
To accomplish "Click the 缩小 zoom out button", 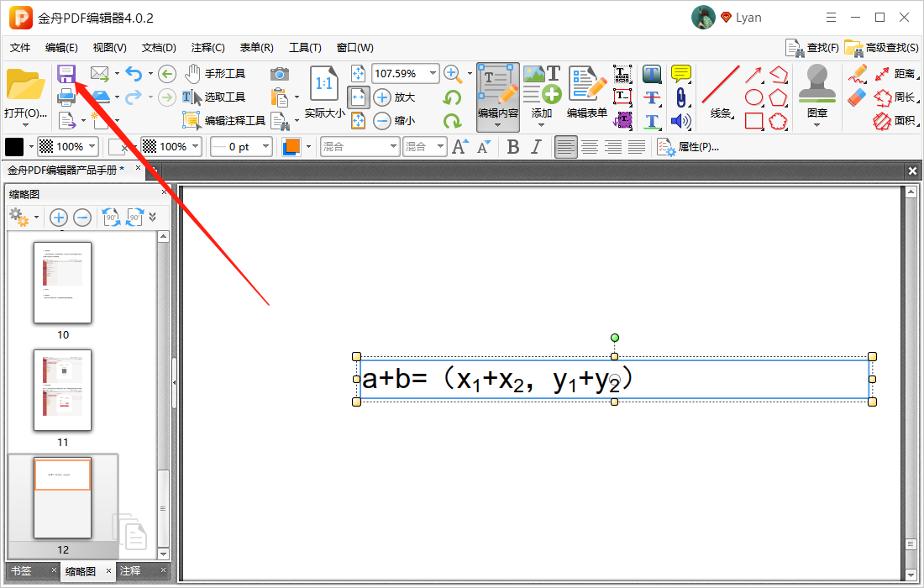I will (x=395, y=121).
